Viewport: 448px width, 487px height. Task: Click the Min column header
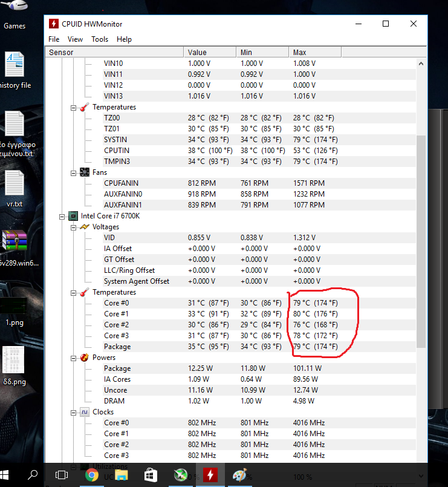[x=262, y=52]
